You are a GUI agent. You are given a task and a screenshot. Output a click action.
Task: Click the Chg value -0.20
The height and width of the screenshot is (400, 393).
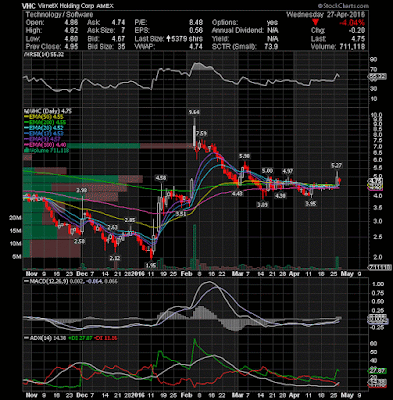(x=357, y=31)
